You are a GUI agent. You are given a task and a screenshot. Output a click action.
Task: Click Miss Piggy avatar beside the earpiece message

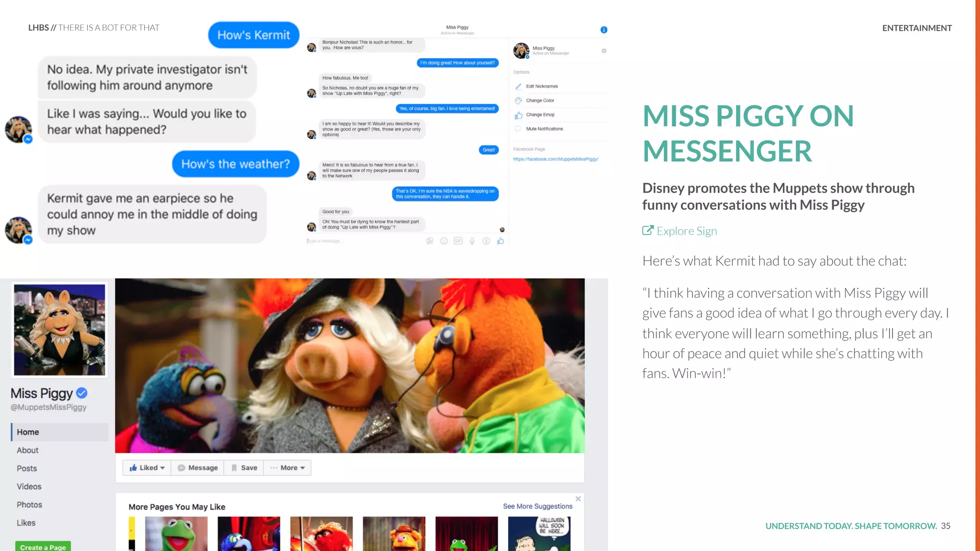point(18,230)
